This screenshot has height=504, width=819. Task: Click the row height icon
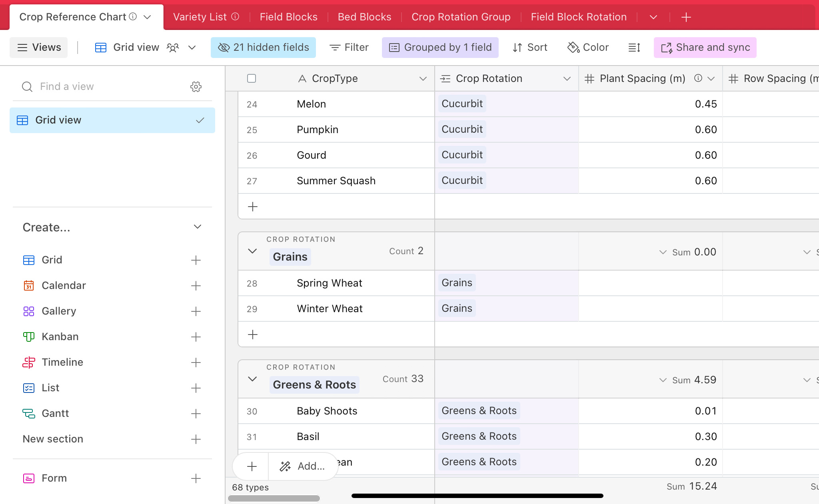tap(634, 48)
